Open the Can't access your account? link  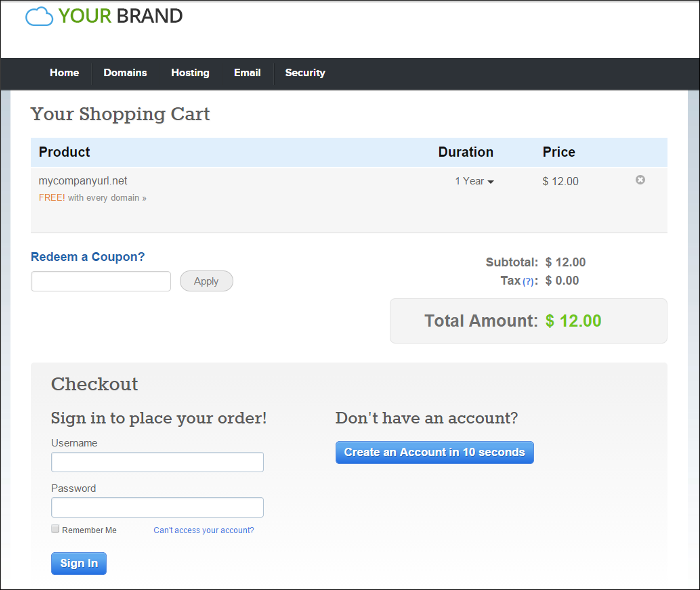[x=203, y=530]
